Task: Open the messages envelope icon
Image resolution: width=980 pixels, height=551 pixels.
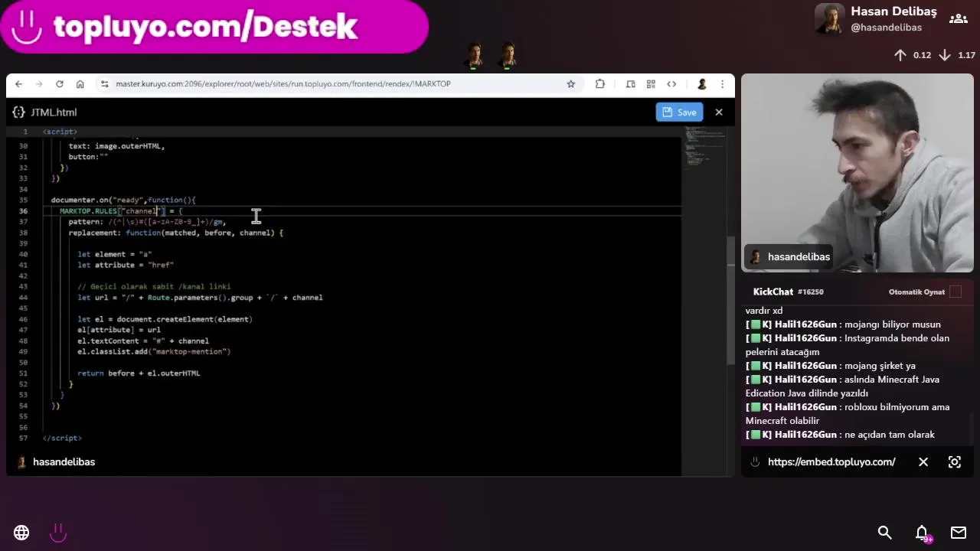Action: pyautogui.click(x=959, y=533)
